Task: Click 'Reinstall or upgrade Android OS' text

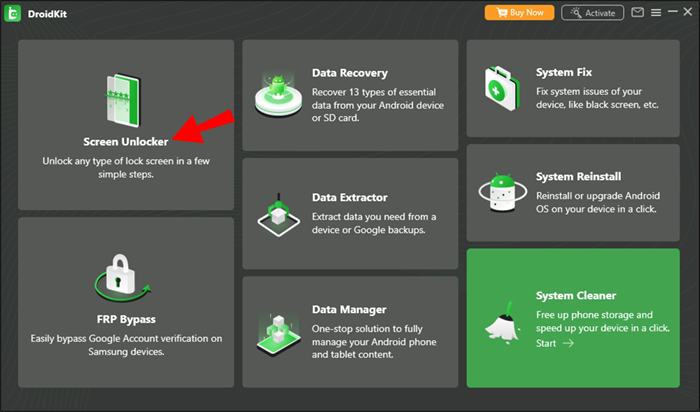Action: point(598,202)
